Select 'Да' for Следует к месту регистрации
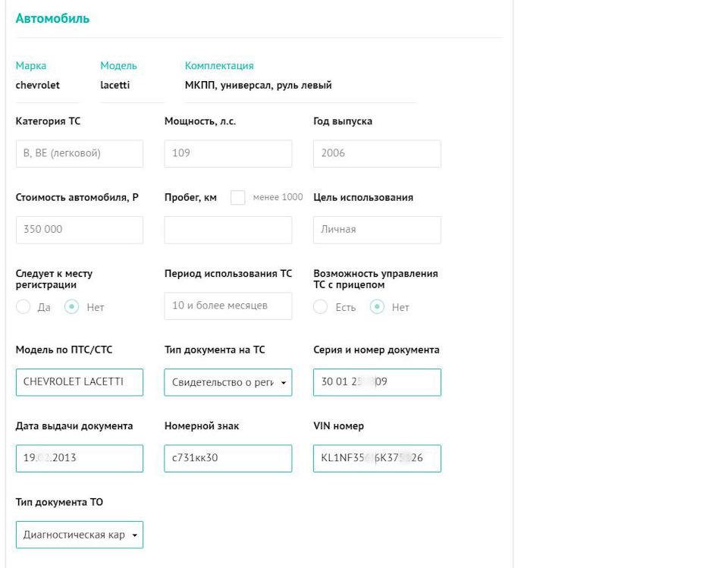Viewport: 728px width, 568px height. click(24, 307)
